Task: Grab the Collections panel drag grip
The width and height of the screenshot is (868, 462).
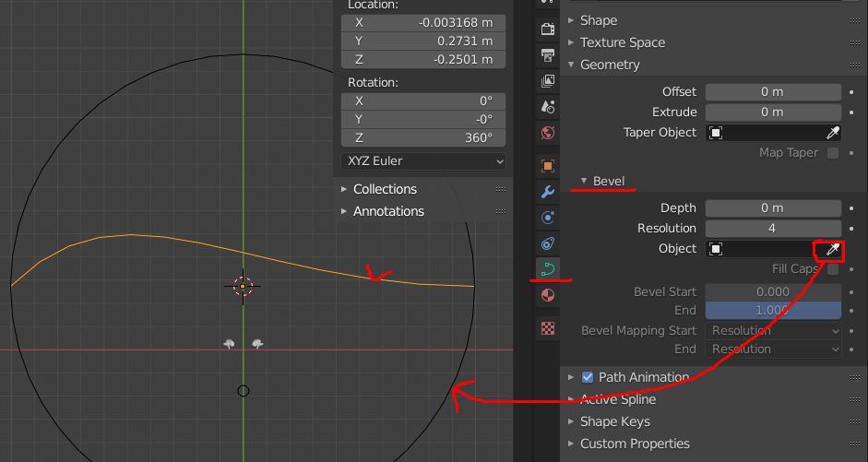Action: [x=501, y=189]
